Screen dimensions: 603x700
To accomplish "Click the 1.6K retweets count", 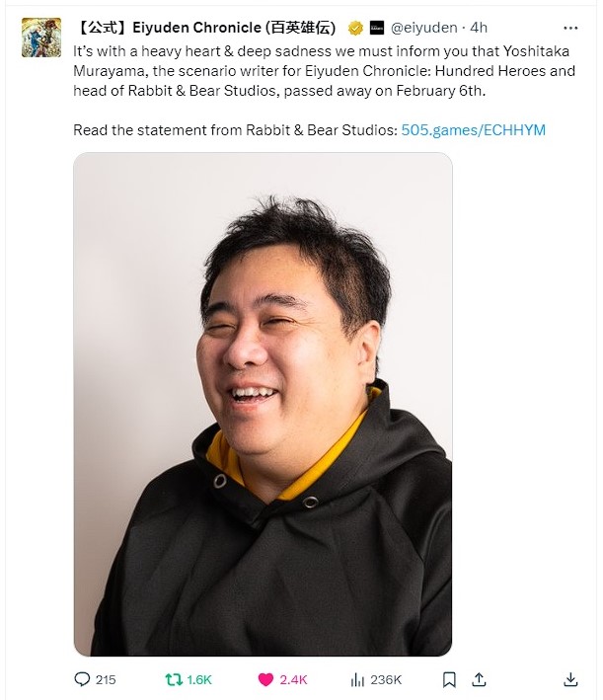I will point(199,680).
